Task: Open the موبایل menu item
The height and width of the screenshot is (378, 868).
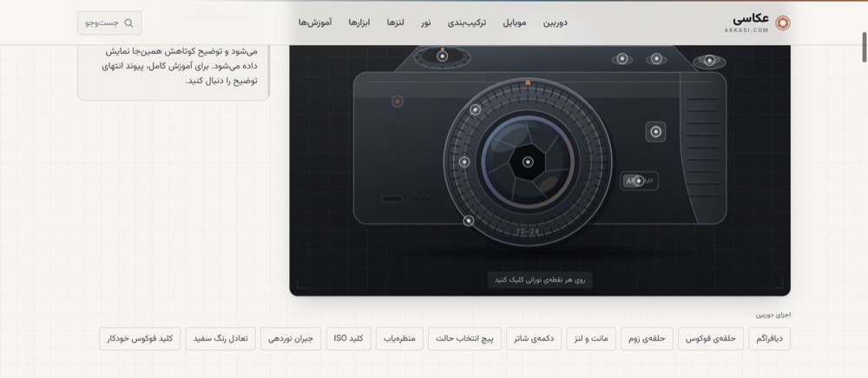Action: pos(515,23)
